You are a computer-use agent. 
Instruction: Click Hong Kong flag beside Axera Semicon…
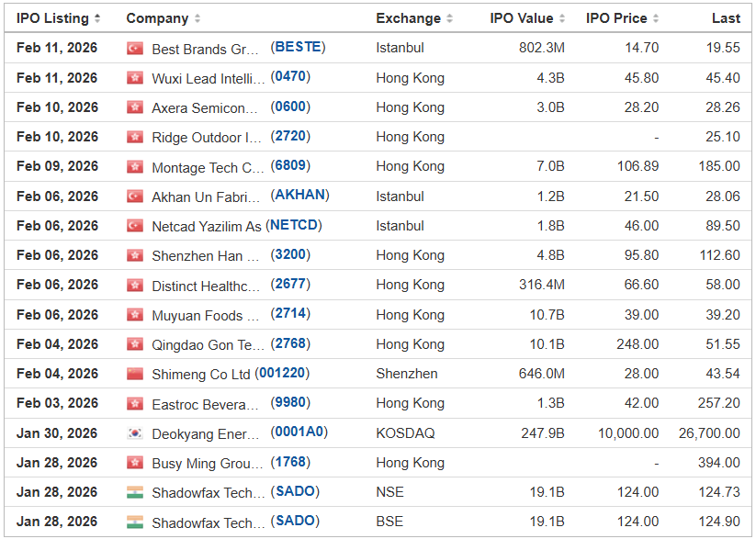pyautogui.click(x=135, y=107)
